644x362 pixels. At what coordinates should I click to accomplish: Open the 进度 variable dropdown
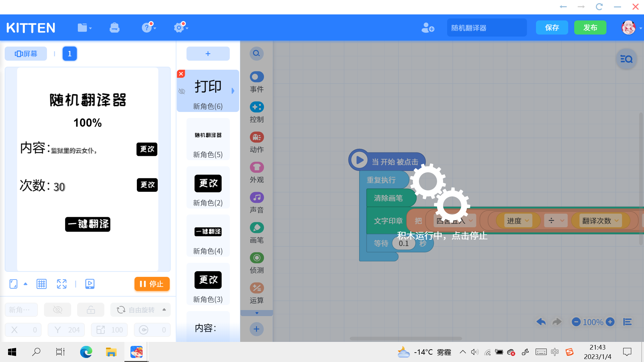pyautogui.click(x=518, y=221)
